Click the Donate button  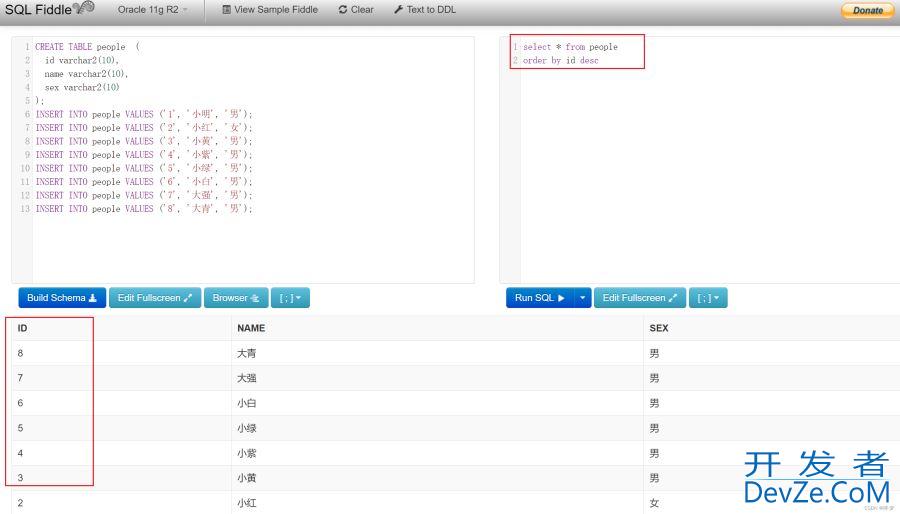(x=867, y=10)
